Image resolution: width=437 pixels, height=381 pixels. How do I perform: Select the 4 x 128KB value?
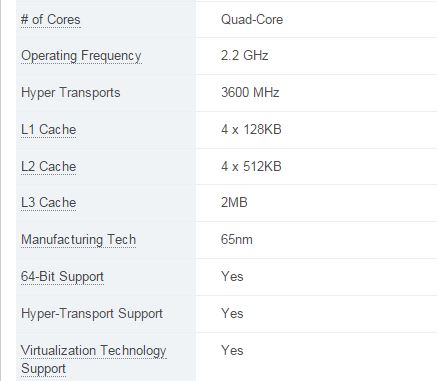[x=251, y=129]
